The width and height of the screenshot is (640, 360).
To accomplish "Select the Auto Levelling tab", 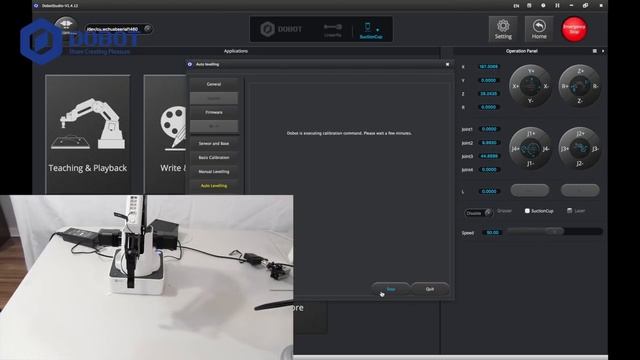I will [x=214, y=186].
